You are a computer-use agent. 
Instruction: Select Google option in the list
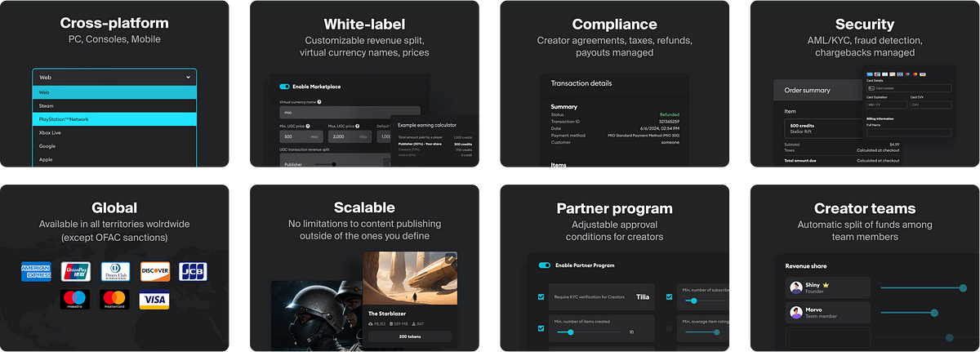(114, 146)
